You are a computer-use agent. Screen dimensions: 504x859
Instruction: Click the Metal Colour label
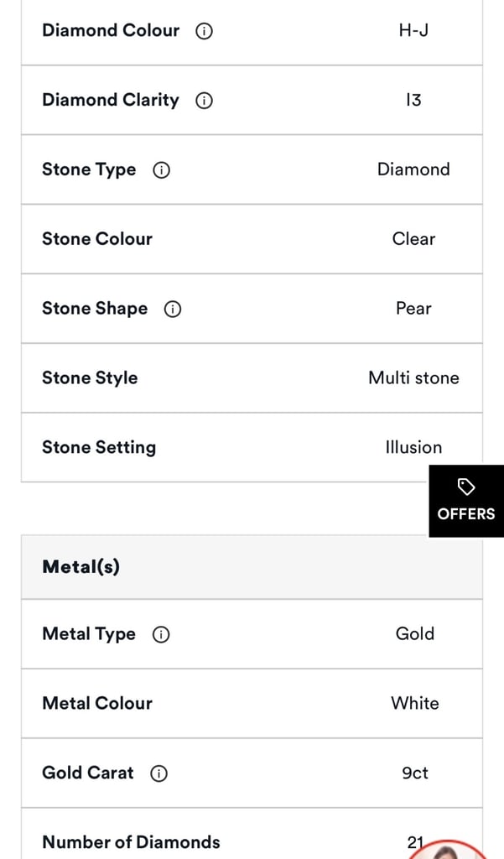click(x=97, y=704)
